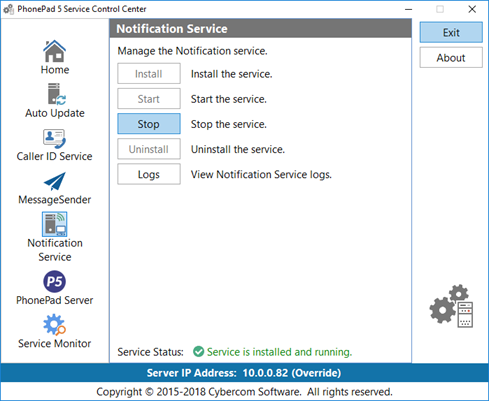Click the 'Install the service.' description
Screen dimensions: 489x401
pos(231,74)
